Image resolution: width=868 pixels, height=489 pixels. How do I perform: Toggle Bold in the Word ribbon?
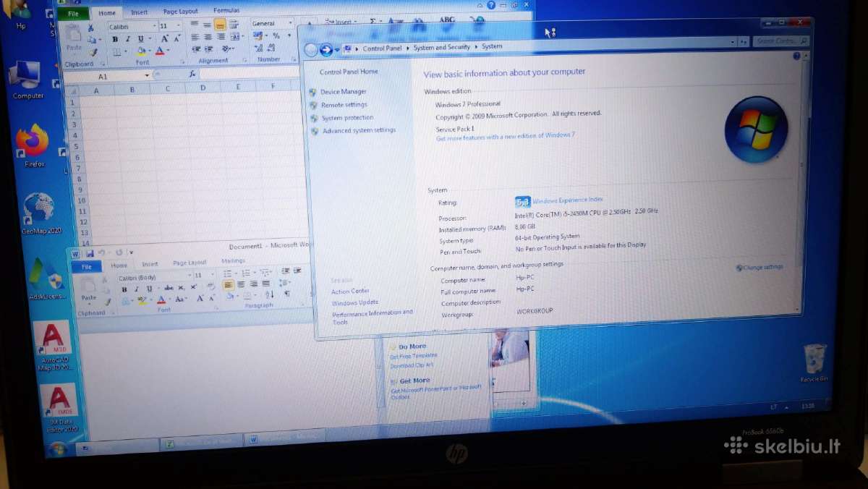pyautogui.click(x=124, y=289)
